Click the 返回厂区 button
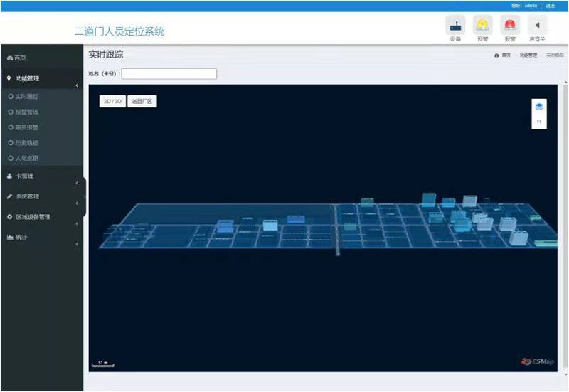Screen dimensions: 569x392 142,101
